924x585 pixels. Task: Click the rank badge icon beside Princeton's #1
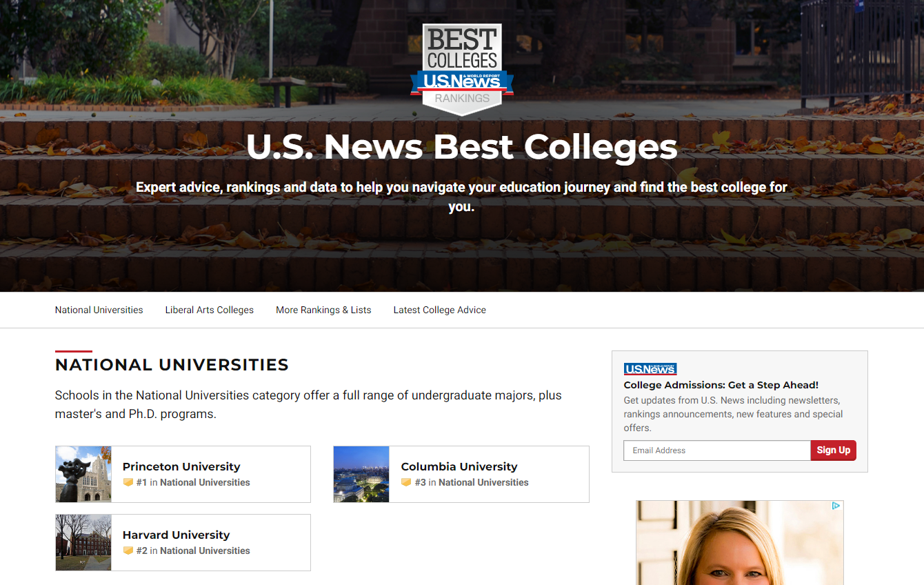point(128,483)
